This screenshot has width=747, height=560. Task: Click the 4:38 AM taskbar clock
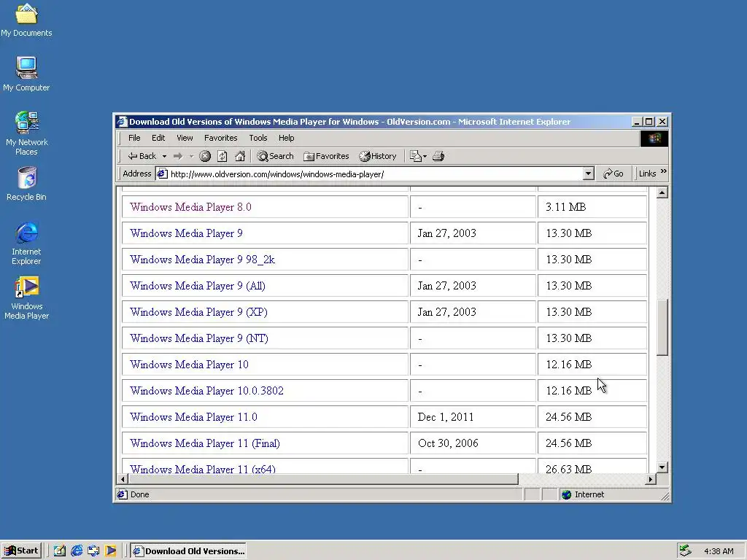click(x=719, y=551)
